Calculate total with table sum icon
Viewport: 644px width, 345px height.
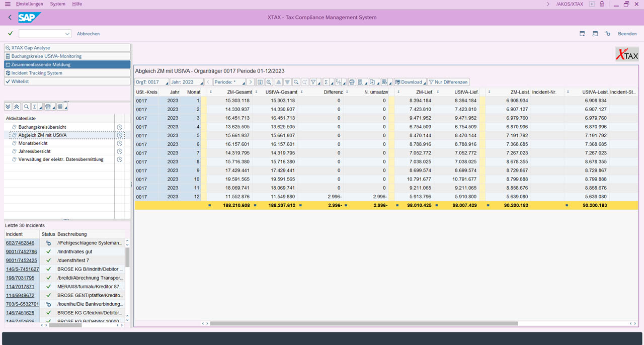[326, 82]
